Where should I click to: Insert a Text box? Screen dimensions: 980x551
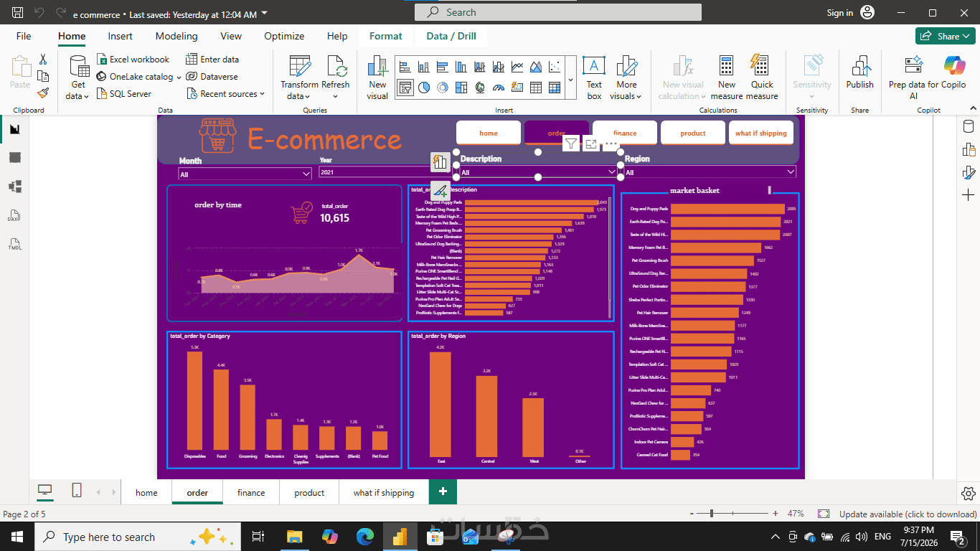pyautogui.click(x=594, y=77)
